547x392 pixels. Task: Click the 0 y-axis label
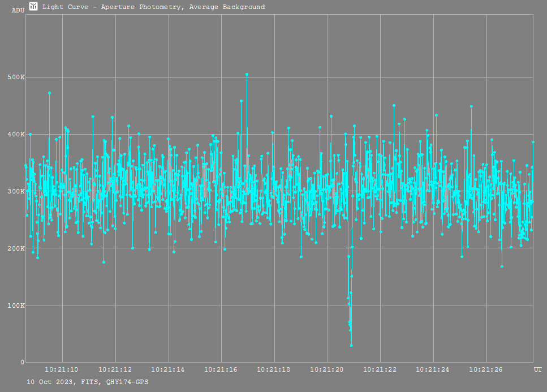[x=22, y=363]
